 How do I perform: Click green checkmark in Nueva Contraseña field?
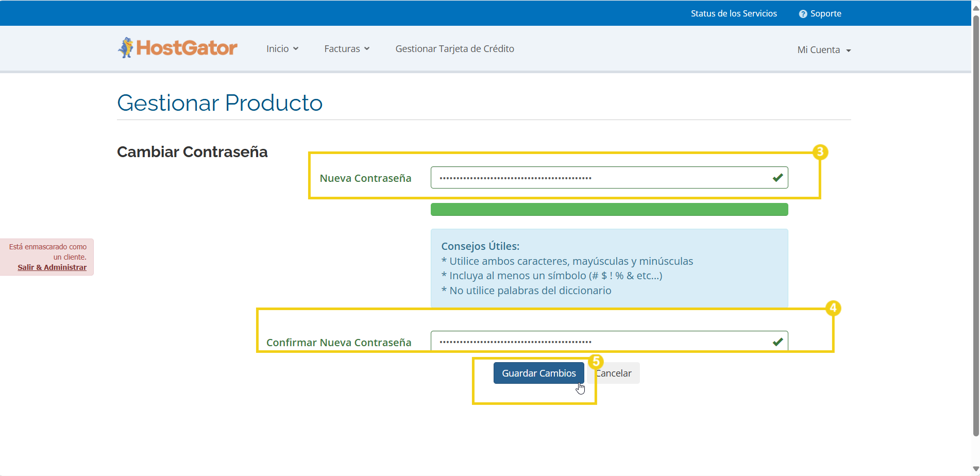click(778, 178)
